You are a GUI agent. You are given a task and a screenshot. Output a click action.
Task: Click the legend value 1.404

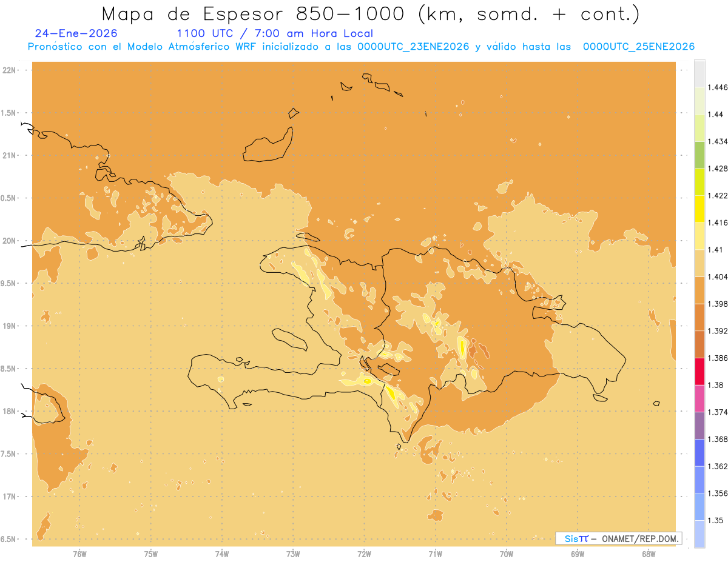(x=717, y=276)
